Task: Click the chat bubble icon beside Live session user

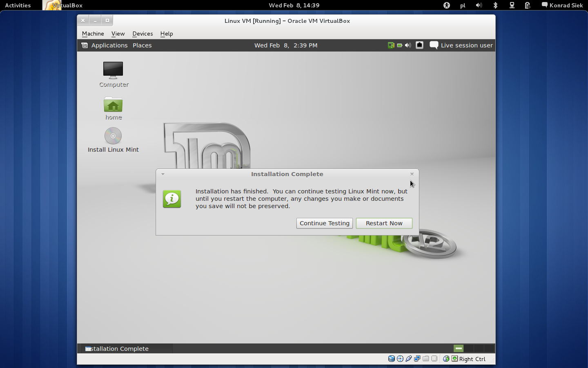Action: (x=434, y=45)
